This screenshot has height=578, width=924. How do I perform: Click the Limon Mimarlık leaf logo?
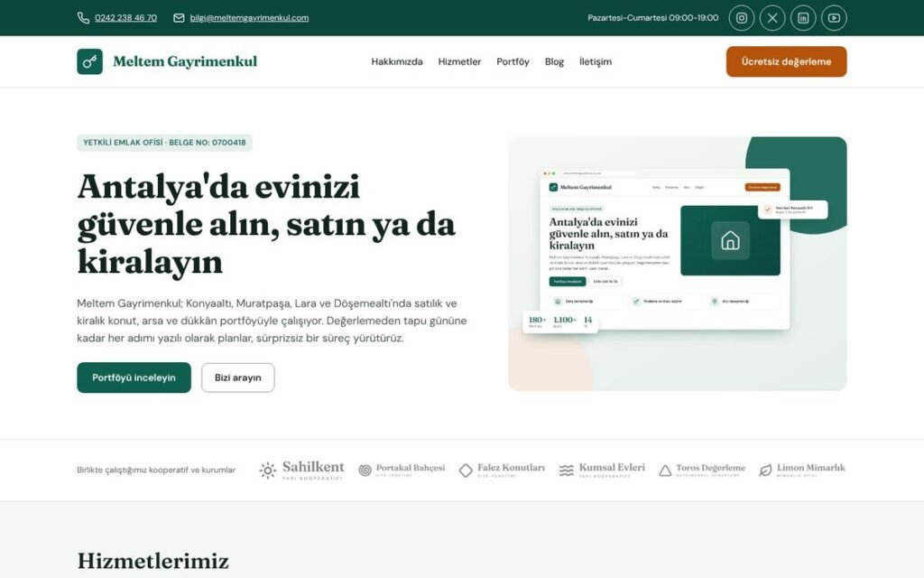[x=765, y=470]
